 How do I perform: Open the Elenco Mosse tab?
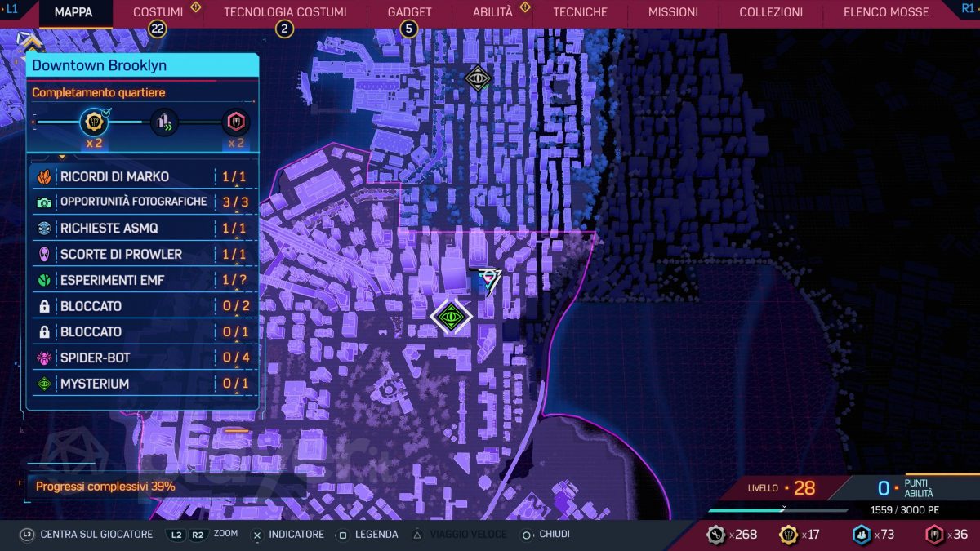point(886,12)
